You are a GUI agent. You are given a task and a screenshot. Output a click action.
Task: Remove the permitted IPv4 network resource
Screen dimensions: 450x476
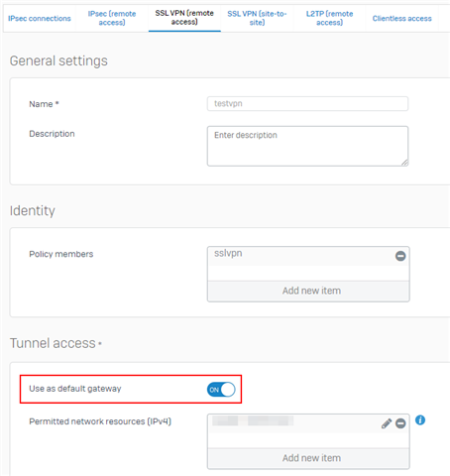pyautogui.click(x=400, y=423)
